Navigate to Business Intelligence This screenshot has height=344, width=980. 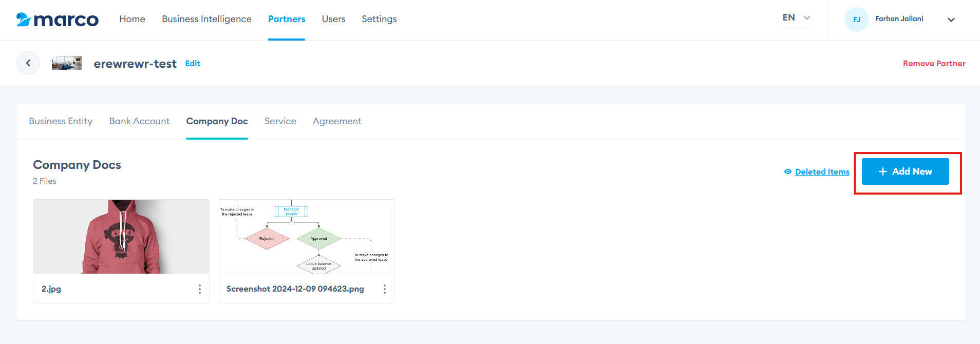coord(206,19)
